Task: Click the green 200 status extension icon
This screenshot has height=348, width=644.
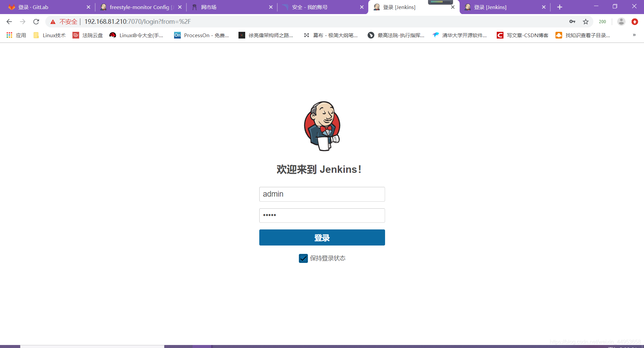Action: click(602, 22)
